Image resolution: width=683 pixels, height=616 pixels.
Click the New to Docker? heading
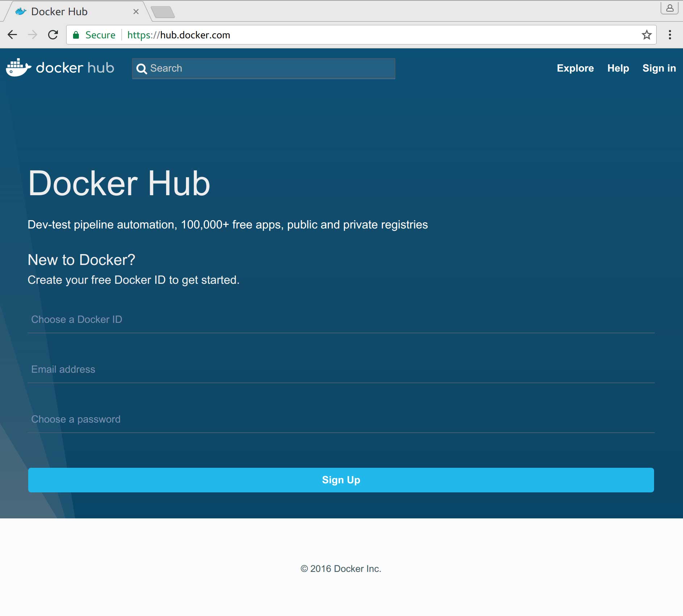(81, 260)
